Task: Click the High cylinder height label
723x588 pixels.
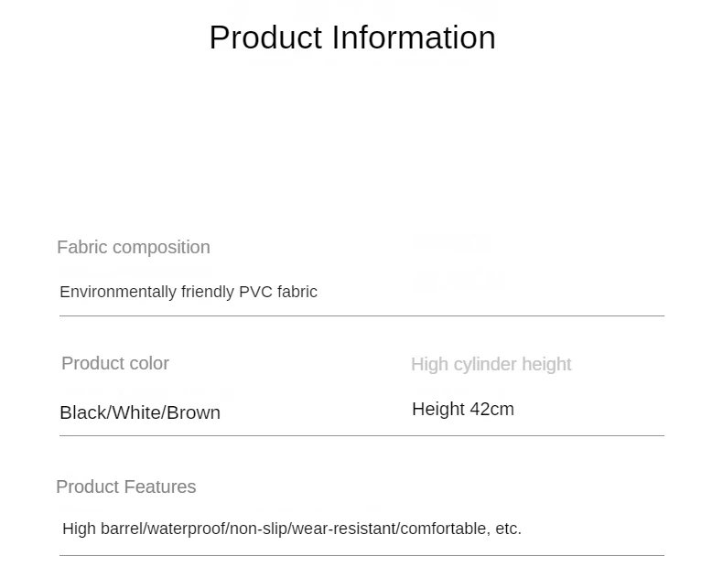Action: pyautogui.click(x=491, y=364)
